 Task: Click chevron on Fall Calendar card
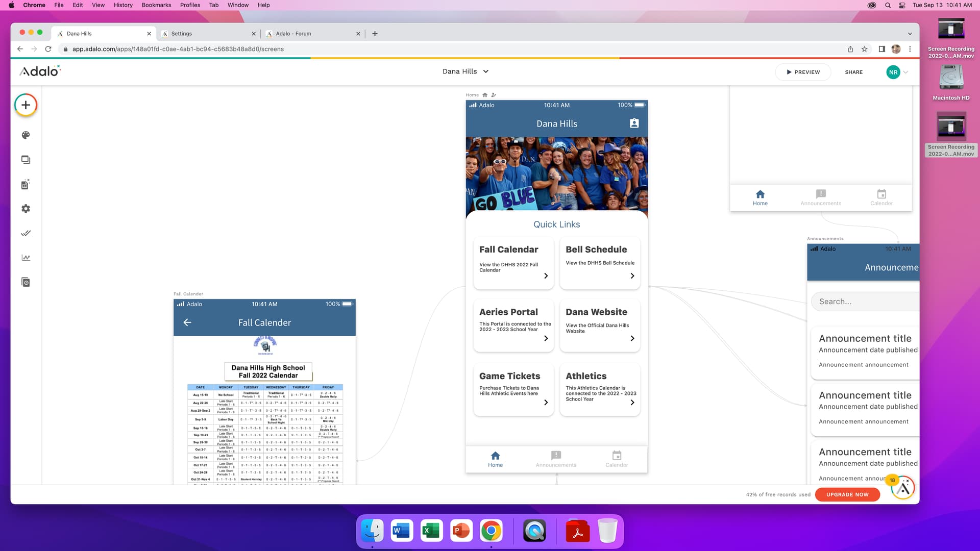point(546,276)
